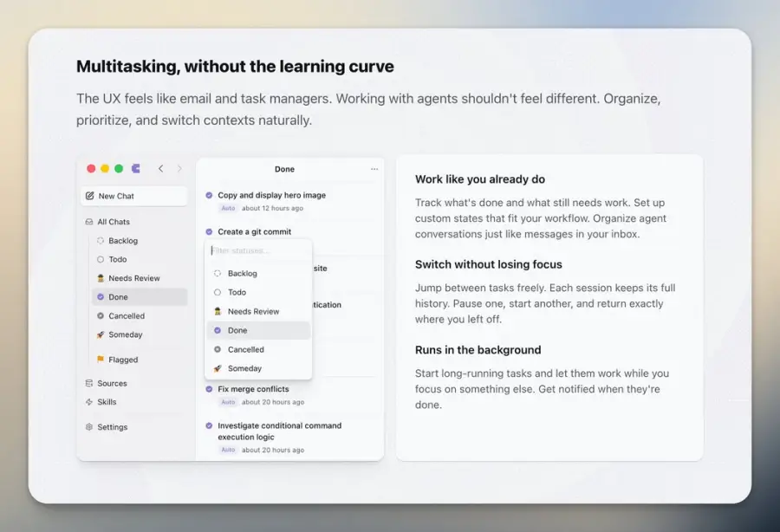Select Backlog in the status popup

click(x=258, y=274)
